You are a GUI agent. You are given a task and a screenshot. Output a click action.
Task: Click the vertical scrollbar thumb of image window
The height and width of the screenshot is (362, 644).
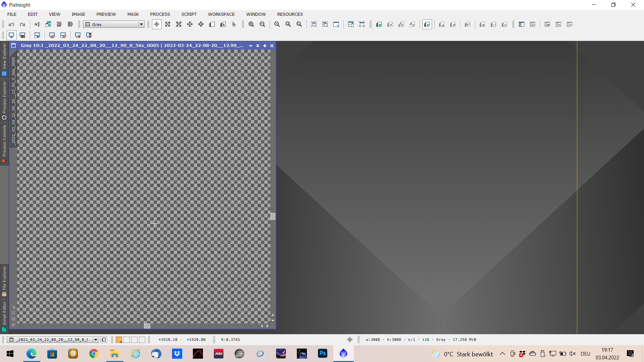pos(273,216)
